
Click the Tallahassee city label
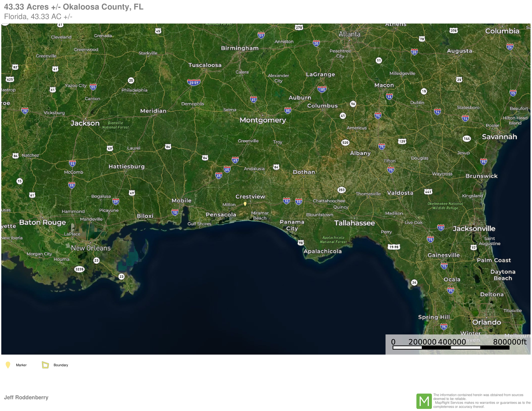pos(354,223)
